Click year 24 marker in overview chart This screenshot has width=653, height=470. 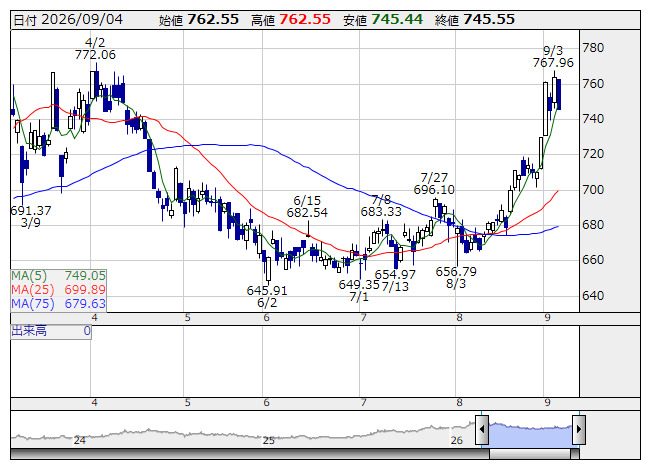point(80,440)
